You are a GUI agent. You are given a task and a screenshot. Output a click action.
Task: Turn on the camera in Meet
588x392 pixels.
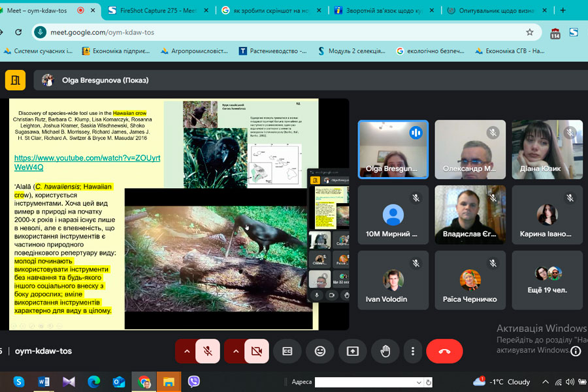tap(256, 351)
